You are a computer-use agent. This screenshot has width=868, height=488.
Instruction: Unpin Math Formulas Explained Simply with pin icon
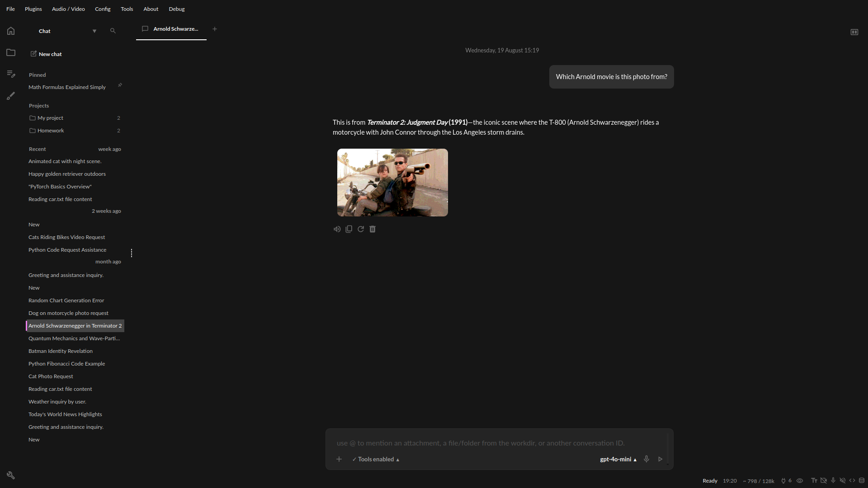tap(120, 85)
